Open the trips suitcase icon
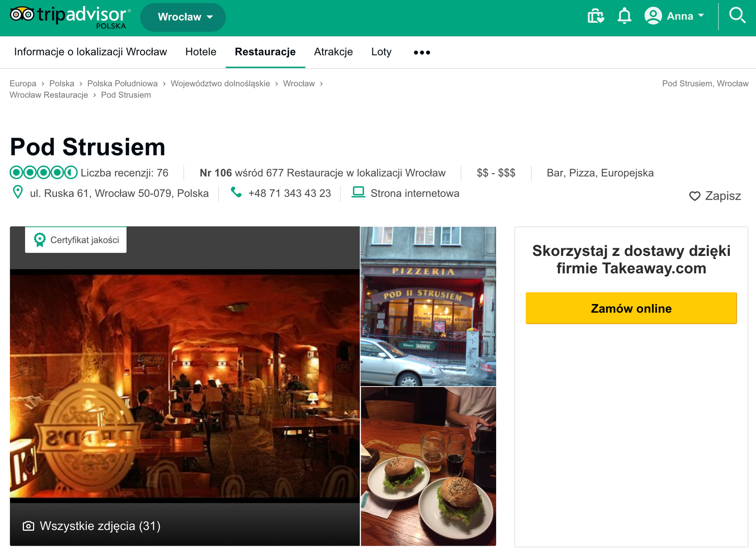 [595, 16]
